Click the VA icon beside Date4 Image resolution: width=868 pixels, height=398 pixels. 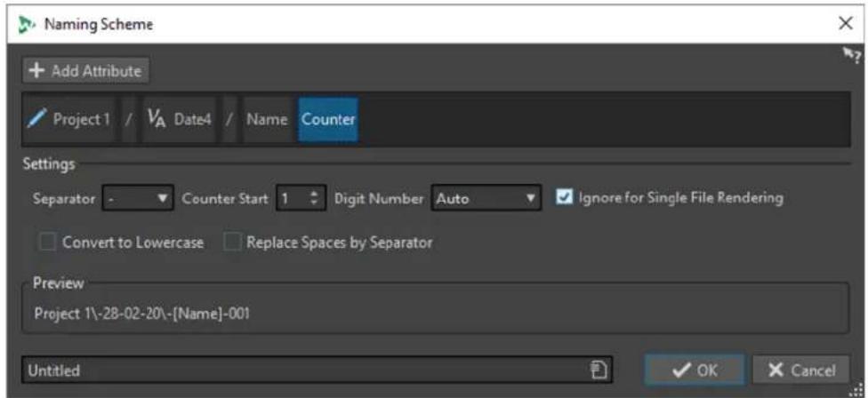(157, 119)
